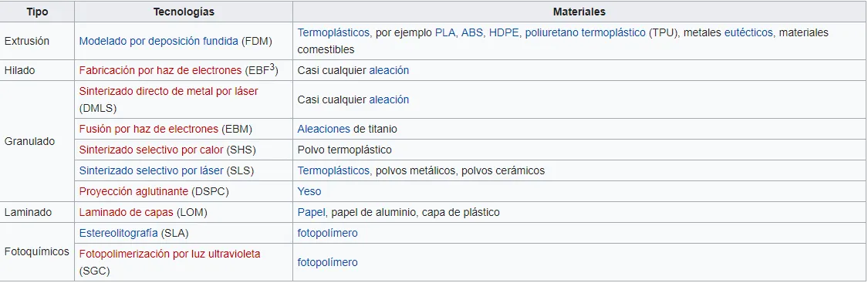Screen dimensions: 868x283
Task: Follow the poliuretano termoplástico link
Action: pyautogui.click(x=585, y=32)
